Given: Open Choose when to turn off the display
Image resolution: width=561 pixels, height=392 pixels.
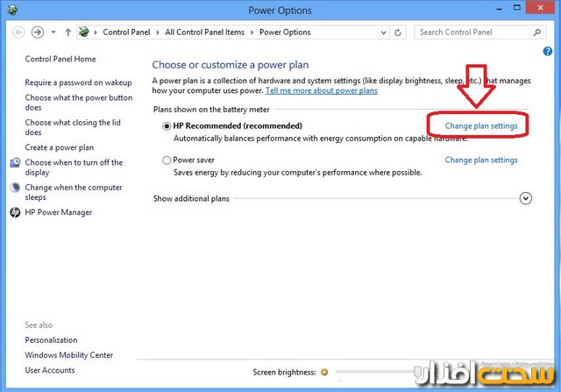Looking at the screenshot, I should (74, 167).
